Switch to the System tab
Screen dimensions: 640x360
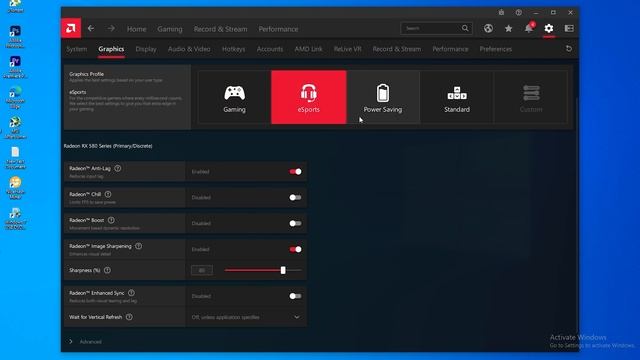(x=77, y=49)
